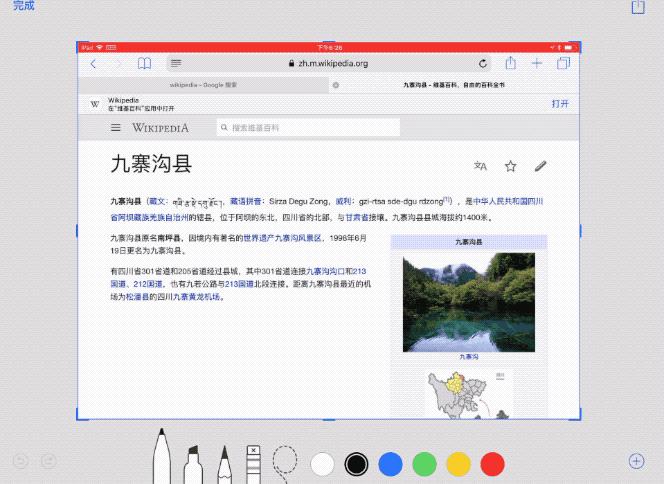Select the bottom-right crop corner handle
The height and width of the screenshot is (484, 664).
coord(577,415)
